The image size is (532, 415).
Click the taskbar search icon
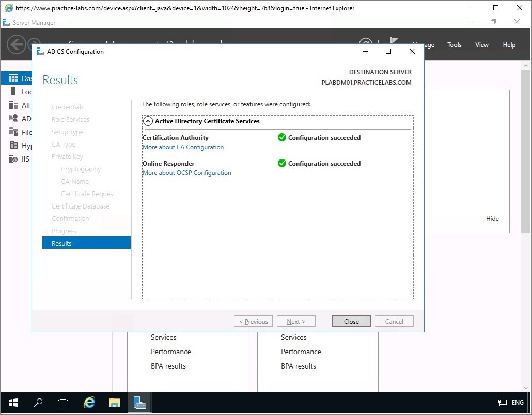pos(38,403)
